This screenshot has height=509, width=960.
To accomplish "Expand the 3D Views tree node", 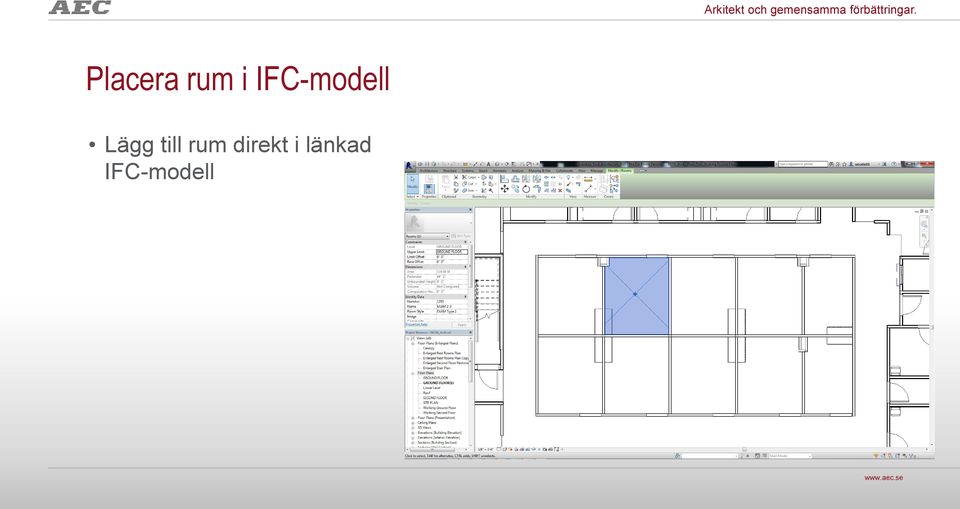I will click(413, 428).
